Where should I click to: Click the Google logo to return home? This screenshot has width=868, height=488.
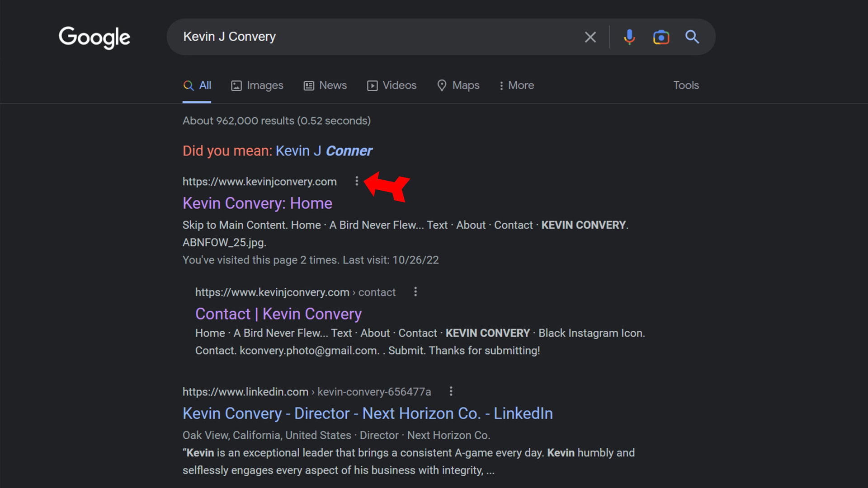coord(94,38)
